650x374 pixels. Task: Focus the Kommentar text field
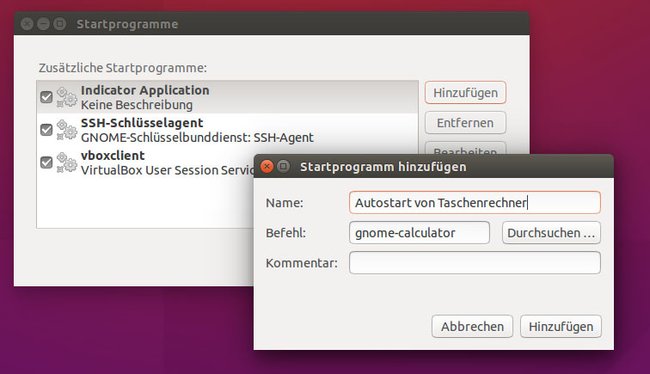(475, 262)
